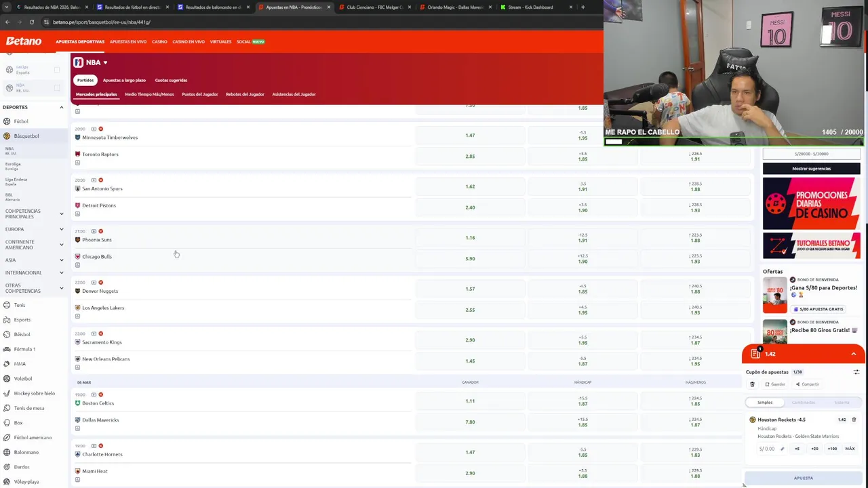This screenshot has width=868, height=488.
Task: Toggle the LaLiga España checkbox
Action: tap(57, 70)
